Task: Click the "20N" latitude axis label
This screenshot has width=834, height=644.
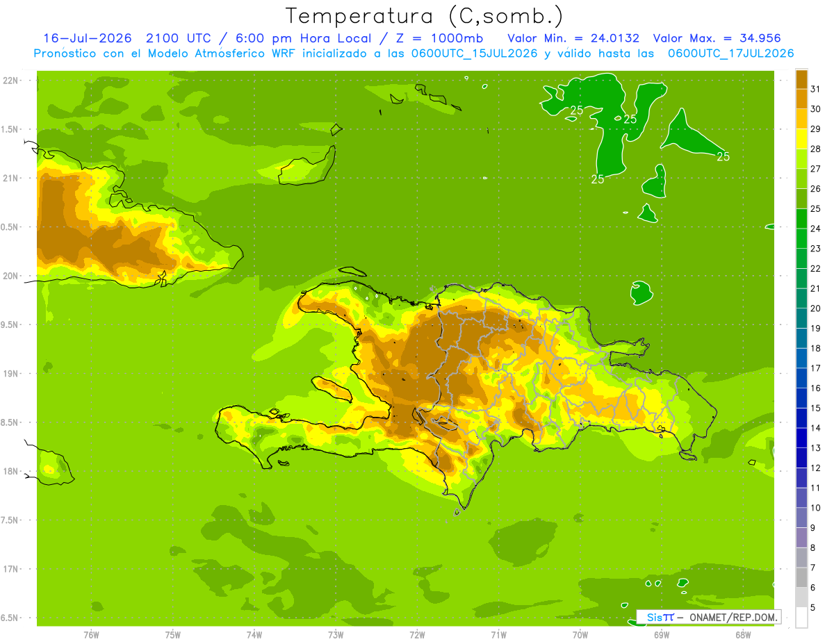Action: point(10,276)
